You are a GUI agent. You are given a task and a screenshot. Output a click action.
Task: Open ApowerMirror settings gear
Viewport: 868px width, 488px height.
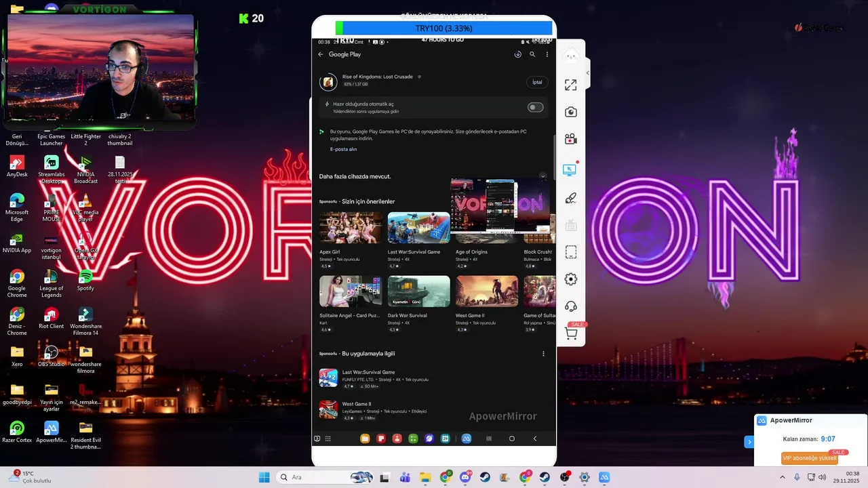[x=571, y=279]
